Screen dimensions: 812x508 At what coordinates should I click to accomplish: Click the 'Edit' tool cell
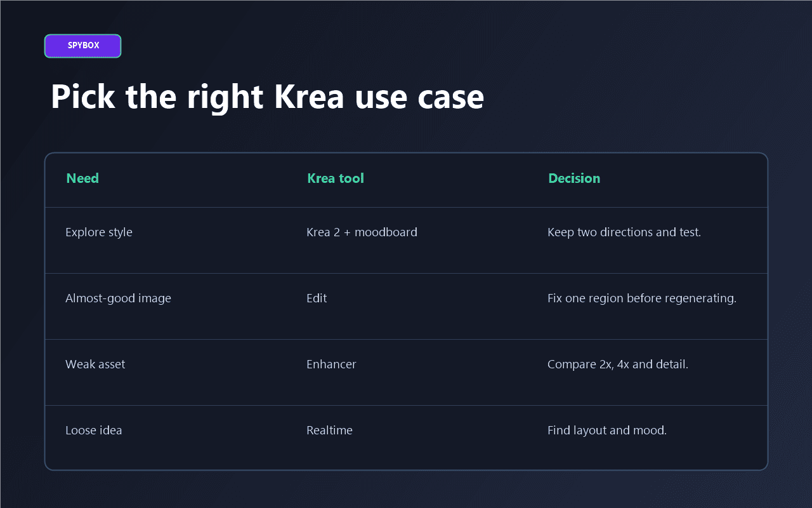pyautogui.click(x=317, y=298)
